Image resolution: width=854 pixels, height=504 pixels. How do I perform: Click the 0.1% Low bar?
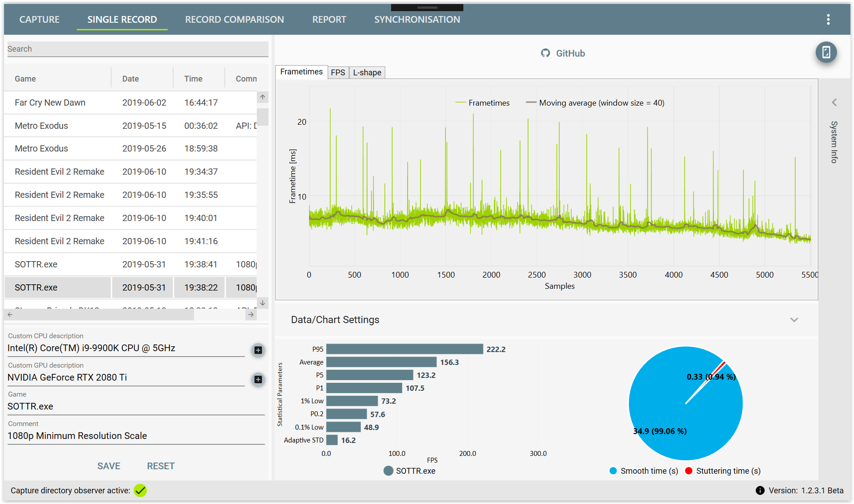tap(343, 427)
